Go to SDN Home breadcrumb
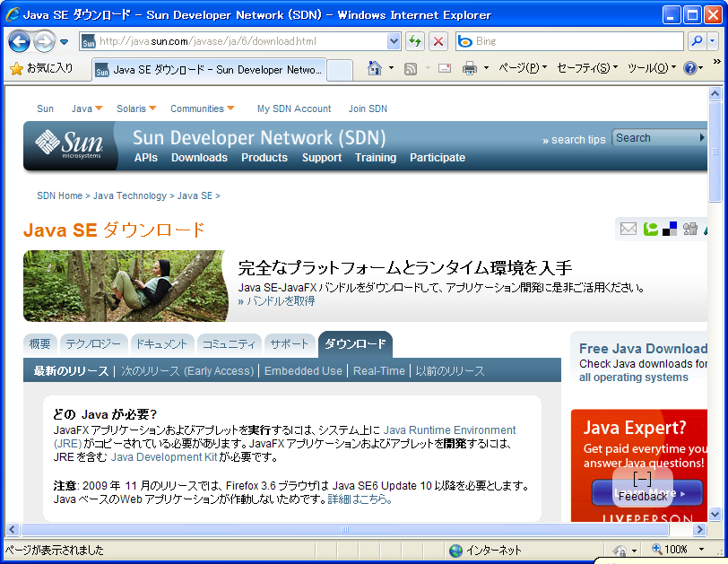This screenshot has width=728, height=564. [x=59, y=195]
